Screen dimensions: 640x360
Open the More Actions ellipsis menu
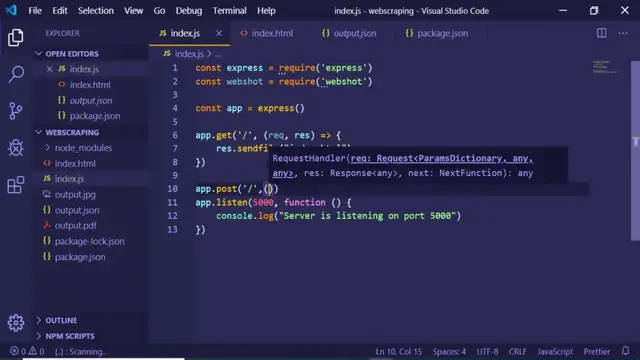click(x=622, y=33)
